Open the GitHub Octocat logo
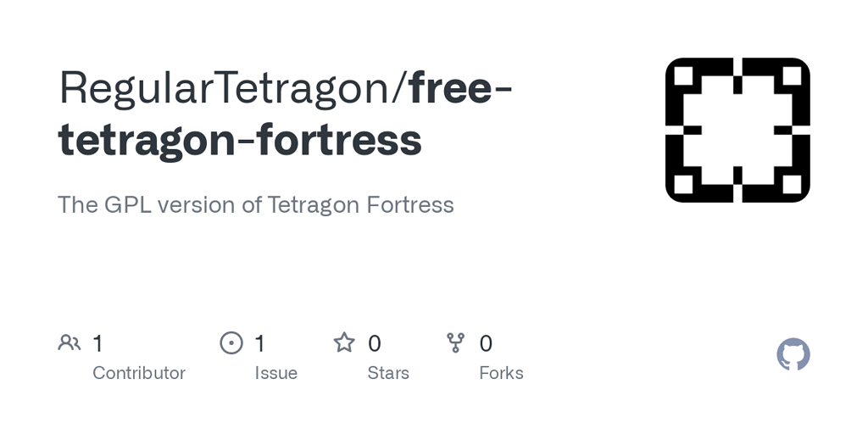Image resolution: width=868 pixels, height=434 pixels. tap(793, 354)
